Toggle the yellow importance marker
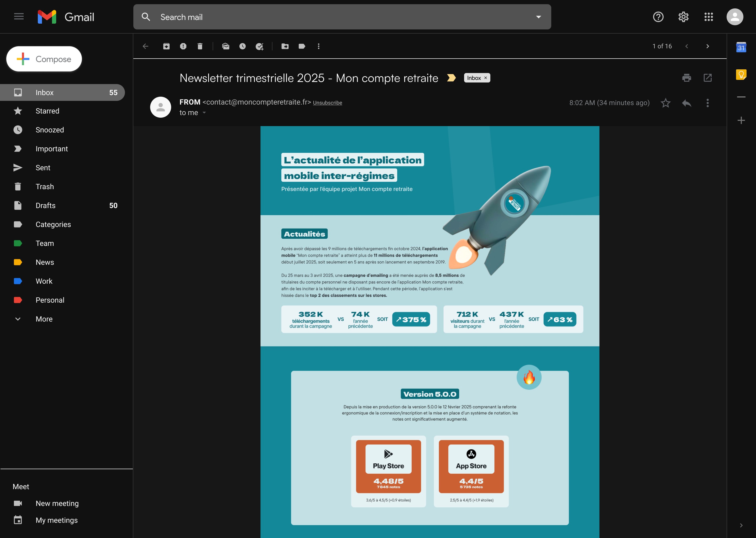The image size is (756, 538). coord(451,78)
